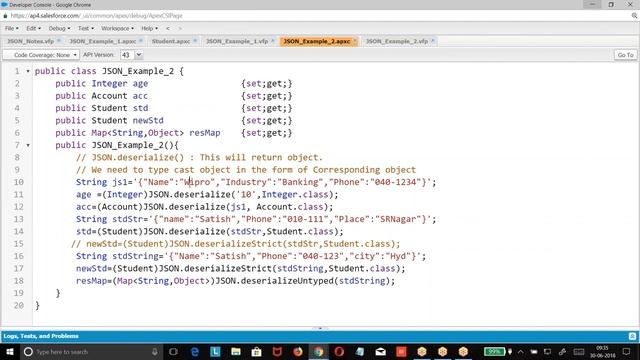Image resolution: width=640 pixels, height=360 pixels.
Task: Open the File menu
Action: point(11,29)
